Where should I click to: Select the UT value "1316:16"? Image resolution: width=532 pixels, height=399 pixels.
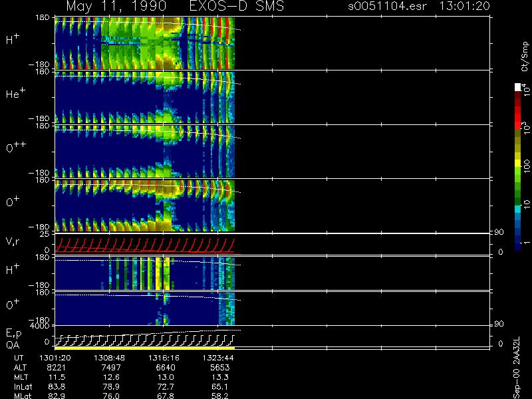pyautogui.click(x=164, y=358)
